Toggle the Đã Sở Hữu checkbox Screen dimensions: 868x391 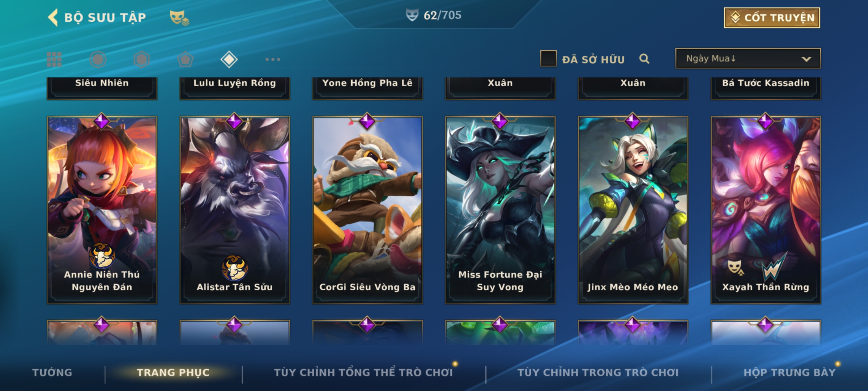(x=548, y=59)
